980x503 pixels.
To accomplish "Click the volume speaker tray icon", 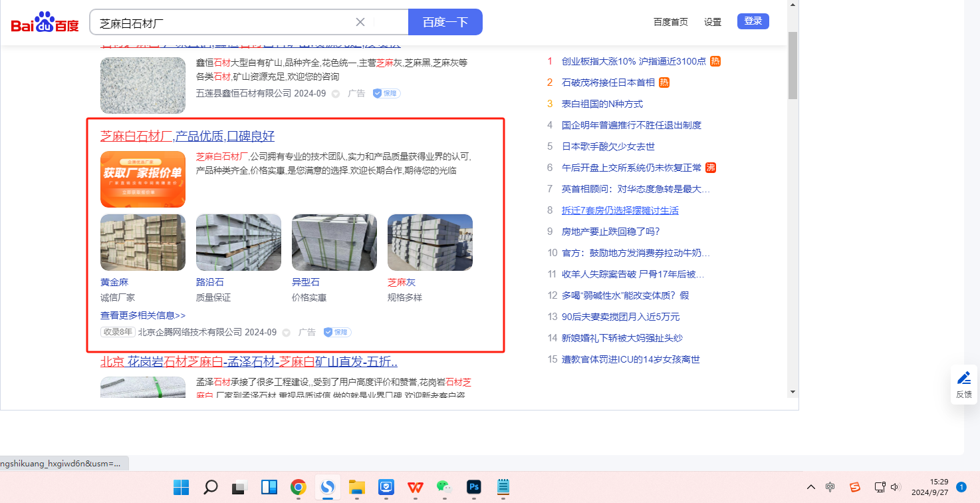I will click(x=895, y=487).
